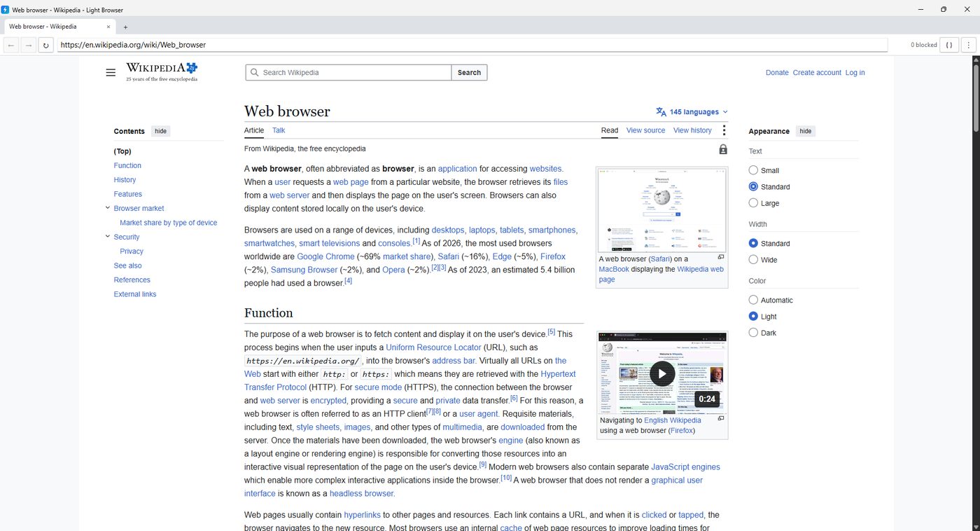Screen dimensions: 980x531
Task: Select Standard width option
Action: [x=753, y=244]
